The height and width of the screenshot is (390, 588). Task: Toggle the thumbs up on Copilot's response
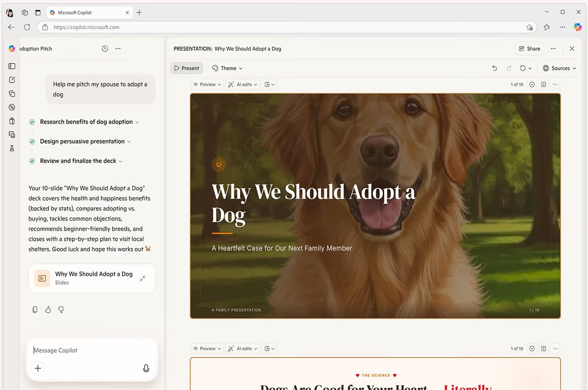tap(48, 310)
